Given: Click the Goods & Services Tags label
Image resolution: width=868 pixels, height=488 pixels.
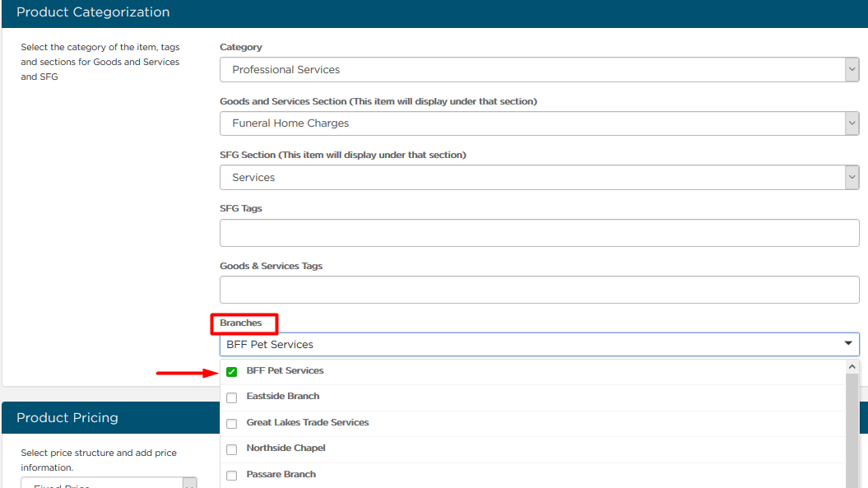Looking at the screenshot, I should coord(271,266).
